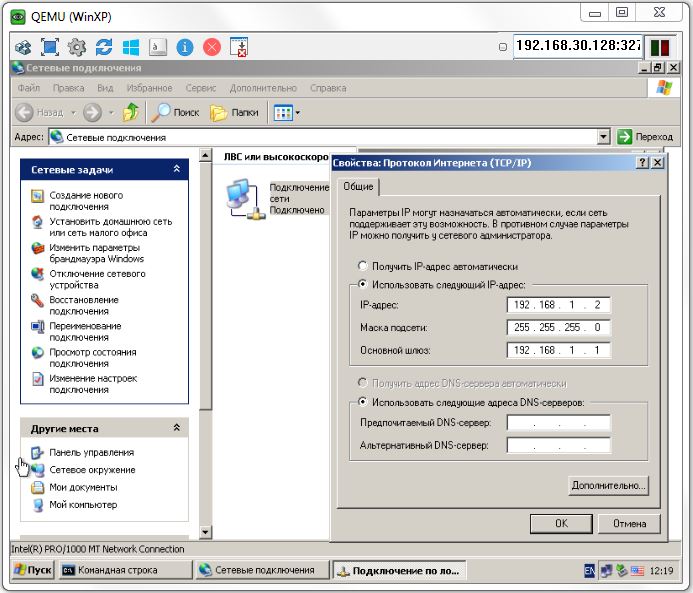Click the Предпочитаемый DNS-сервер field

[x=559, y=423]
